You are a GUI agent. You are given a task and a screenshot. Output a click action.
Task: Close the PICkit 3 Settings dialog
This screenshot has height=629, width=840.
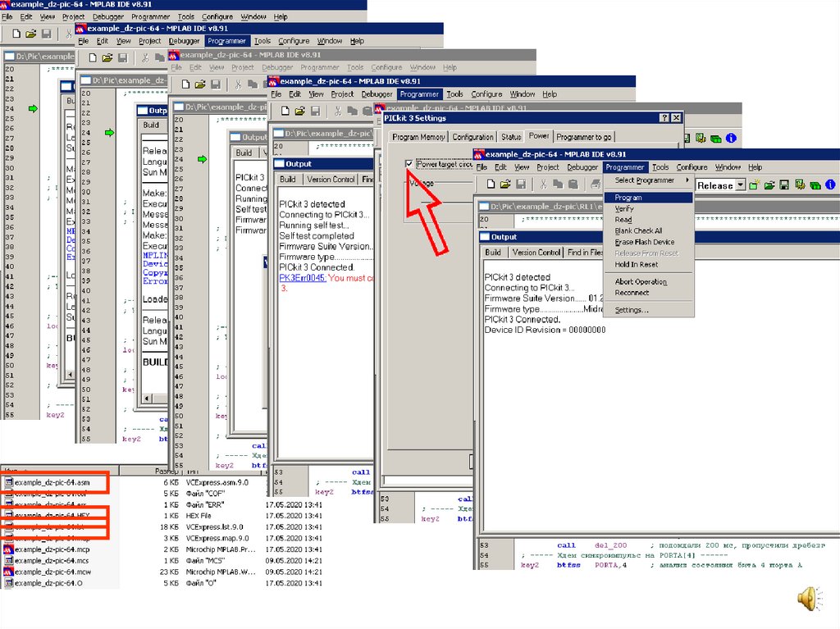(x=677, y=118)
